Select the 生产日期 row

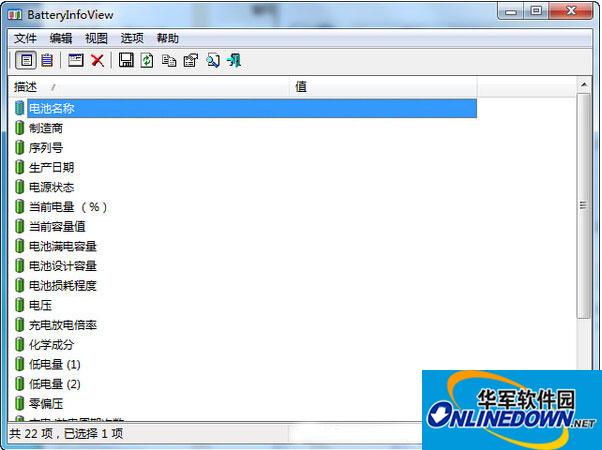pos(246,167)
